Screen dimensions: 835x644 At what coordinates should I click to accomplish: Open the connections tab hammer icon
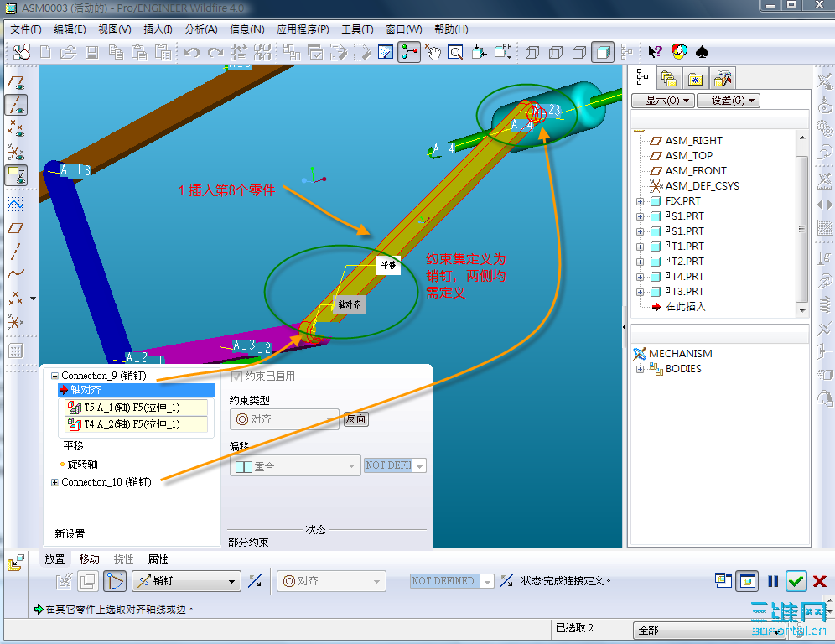pyautogui.click(x=723, y=79)
